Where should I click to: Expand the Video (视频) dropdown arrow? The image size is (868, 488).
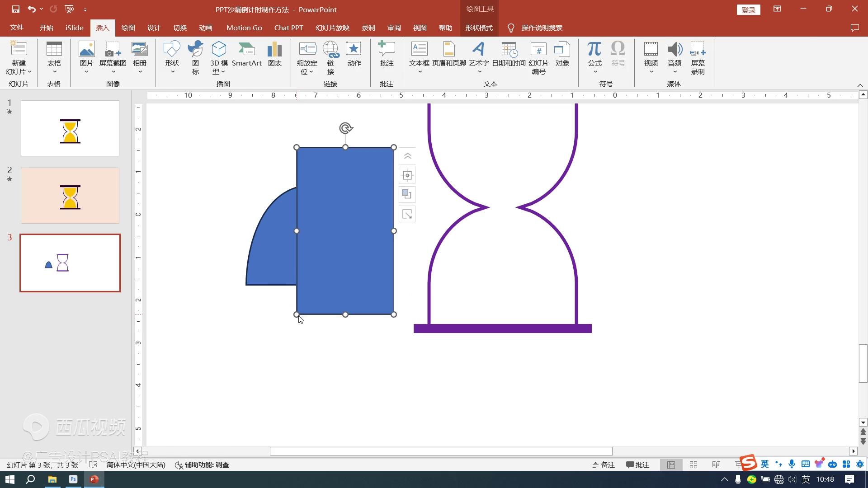click(x=651, y=72)
